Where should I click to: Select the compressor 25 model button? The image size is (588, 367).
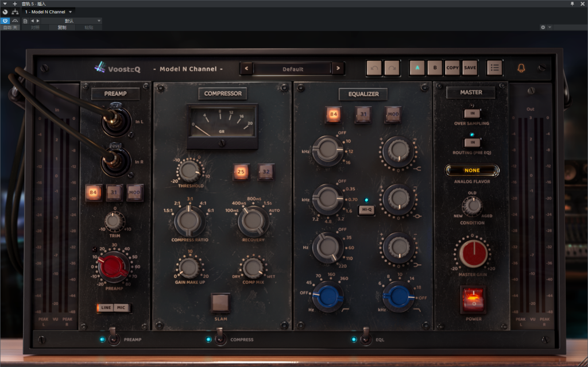241,172
